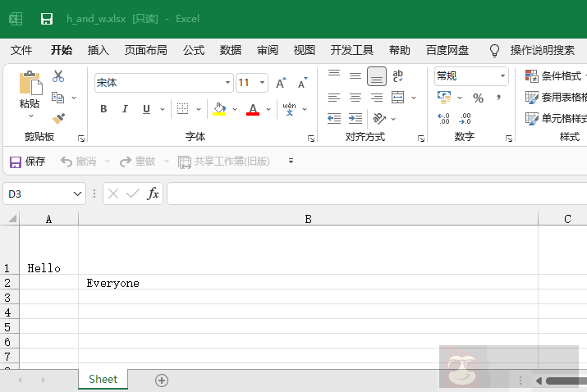Increase indent icon
Screen dimensions: 587x392
[x=355, y=119]
